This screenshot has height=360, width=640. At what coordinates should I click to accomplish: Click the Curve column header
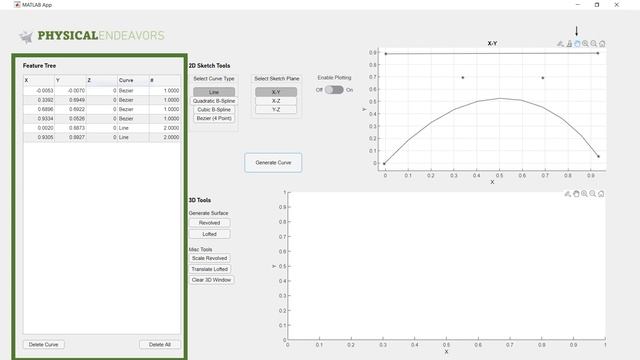point(133,80)
